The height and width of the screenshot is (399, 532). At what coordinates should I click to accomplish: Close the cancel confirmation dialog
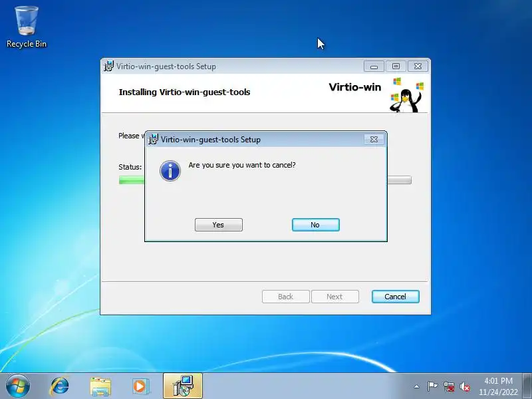[x=374, y=139]
